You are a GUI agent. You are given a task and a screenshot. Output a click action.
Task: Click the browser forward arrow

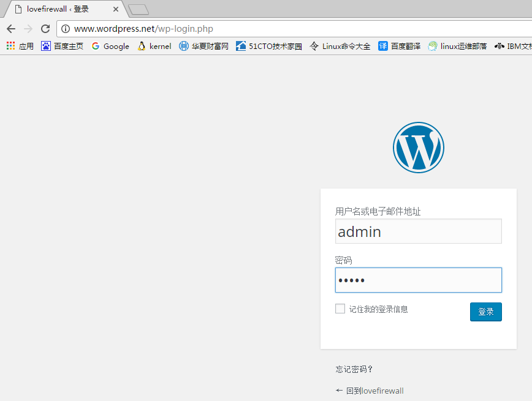click(x=28, y=29)
